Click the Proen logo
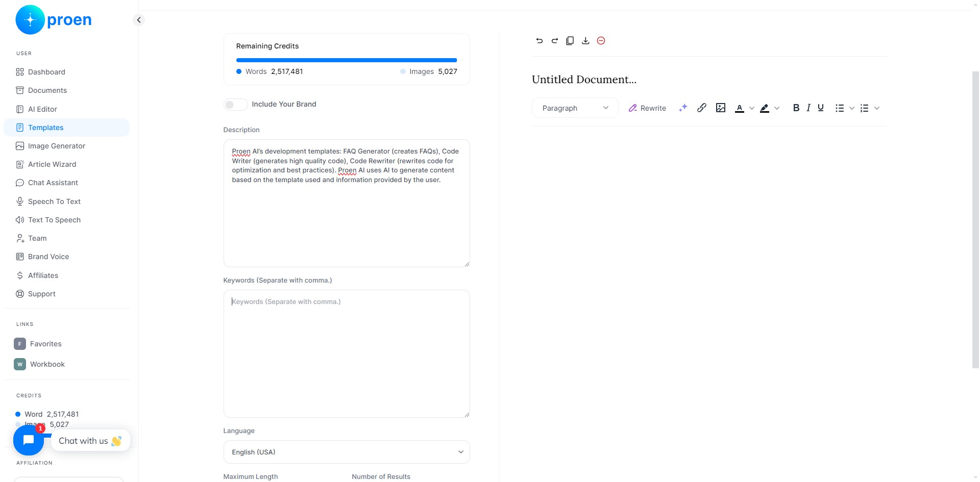This screenshot has height=482, width=980. point(54,20)
